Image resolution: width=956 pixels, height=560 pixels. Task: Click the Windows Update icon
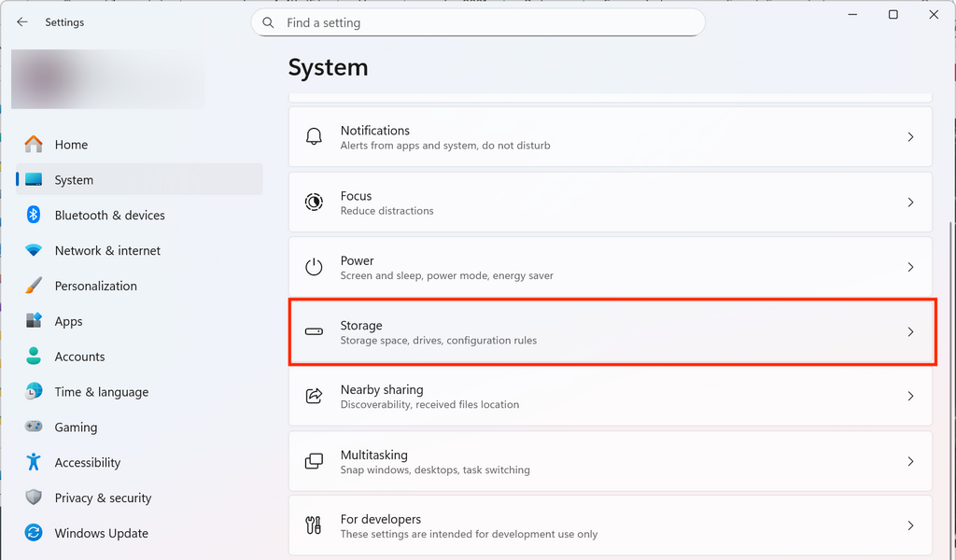pos(34,533)
